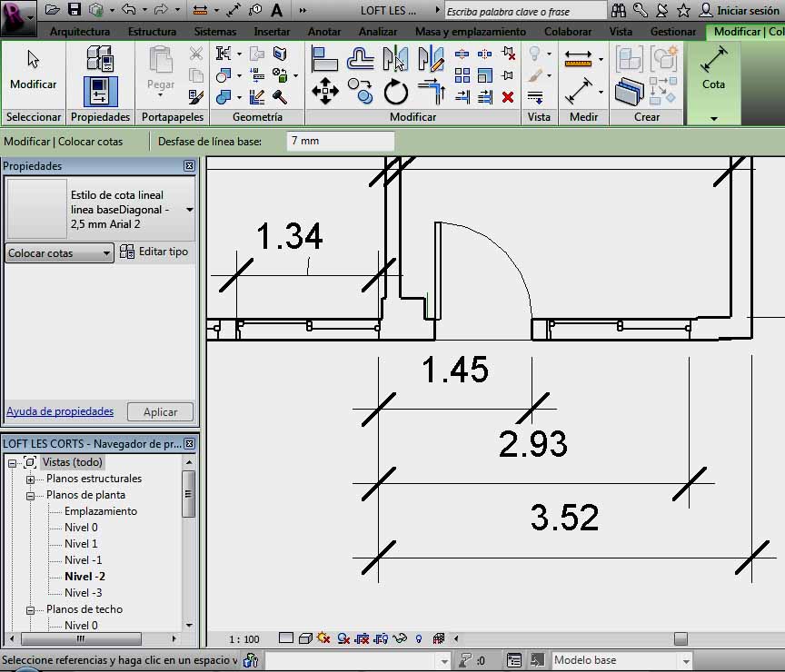Click the binoculars search icon

coord(619,10)
